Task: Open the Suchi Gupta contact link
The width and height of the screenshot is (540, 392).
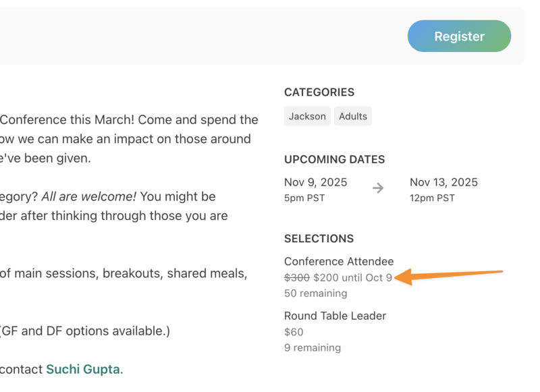Action: pos(82,369)
